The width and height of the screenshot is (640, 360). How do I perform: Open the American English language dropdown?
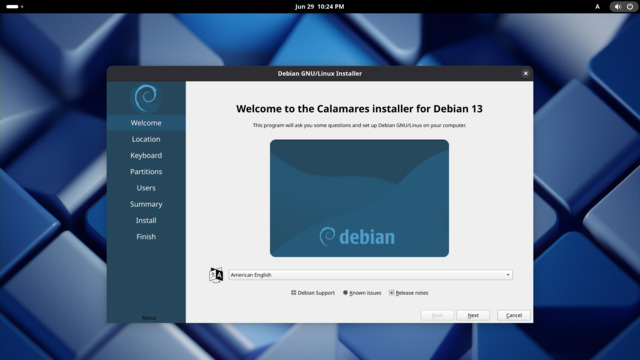click(x=370, y=275)
